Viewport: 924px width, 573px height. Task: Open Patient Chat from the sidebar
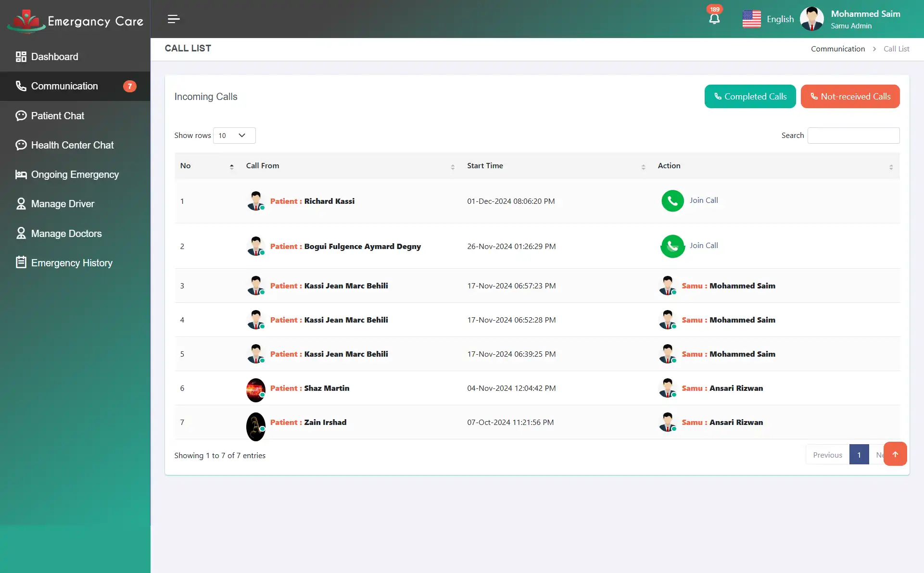(x=57, y=115)
